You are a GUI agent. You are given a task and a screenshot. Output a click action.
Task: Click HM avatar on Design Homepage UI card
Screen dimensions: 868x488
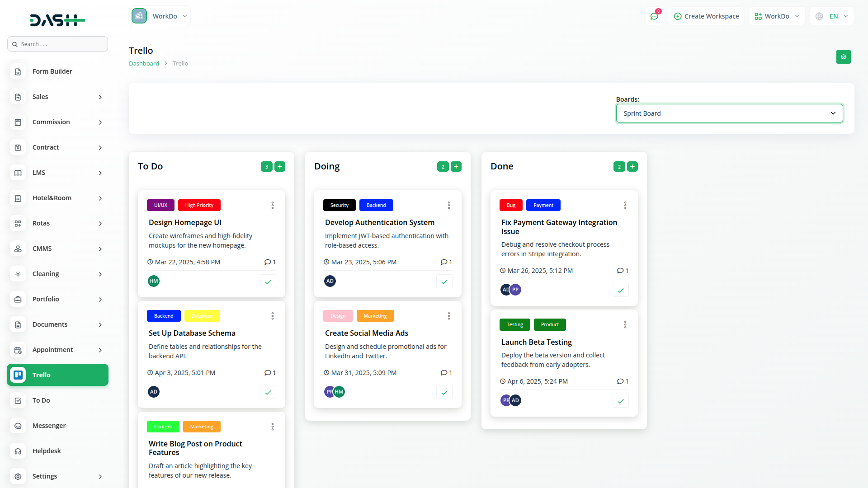154,281
